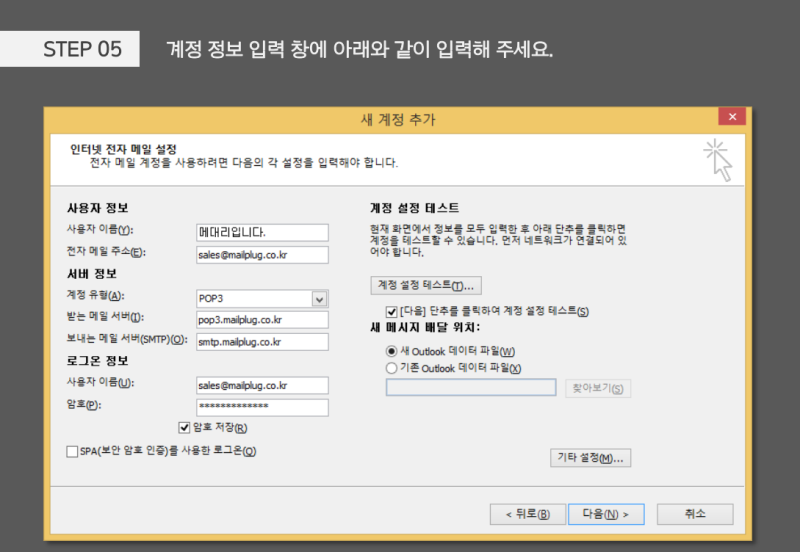Click the 보내는 메일 서버(SMTP) field

(x=262, y=342)
